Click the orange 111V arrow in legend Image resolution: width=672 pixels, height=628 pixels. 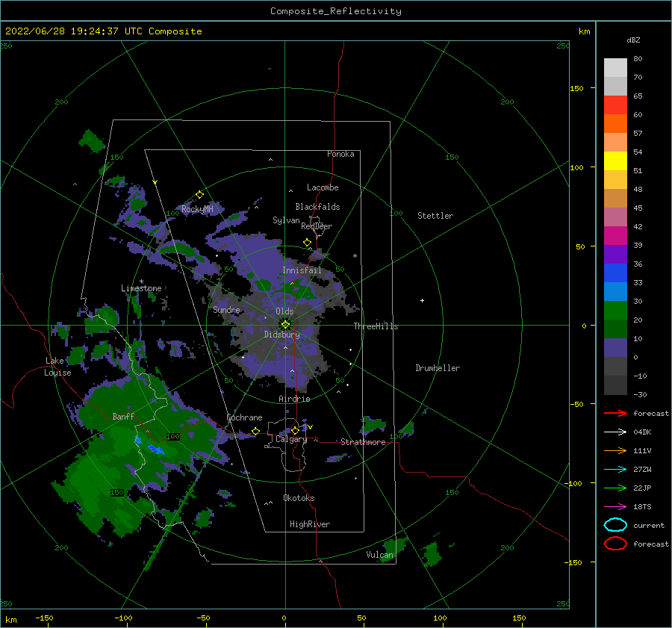615,450
